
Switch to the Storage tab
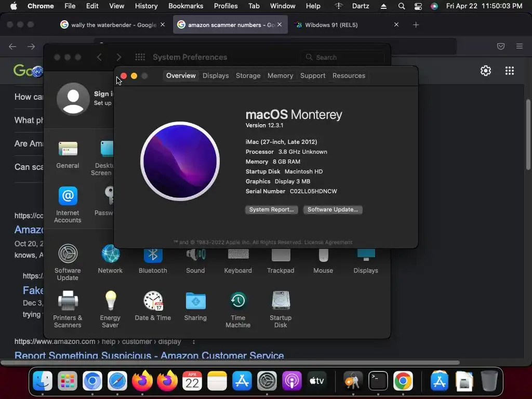248,76
